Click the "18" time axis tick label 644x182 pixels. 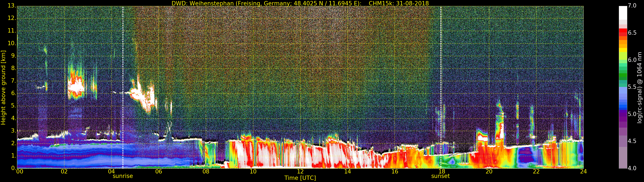coord(442,172)
